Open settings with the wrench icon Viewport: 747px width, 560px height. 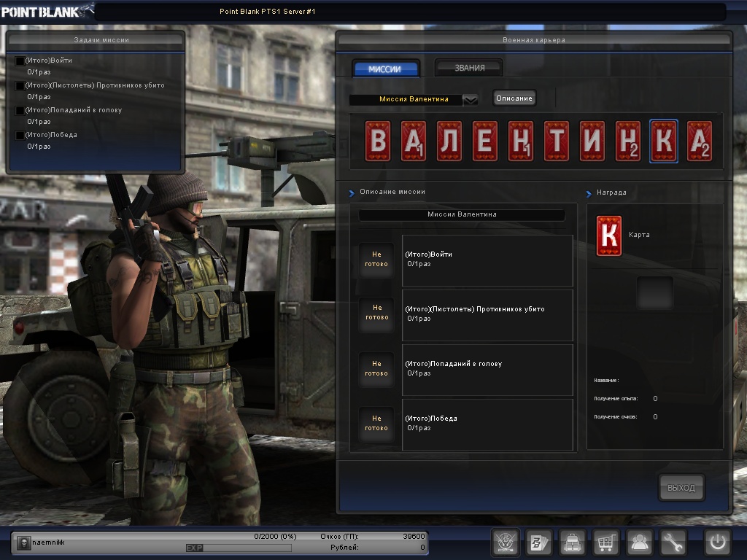(672, 542)
